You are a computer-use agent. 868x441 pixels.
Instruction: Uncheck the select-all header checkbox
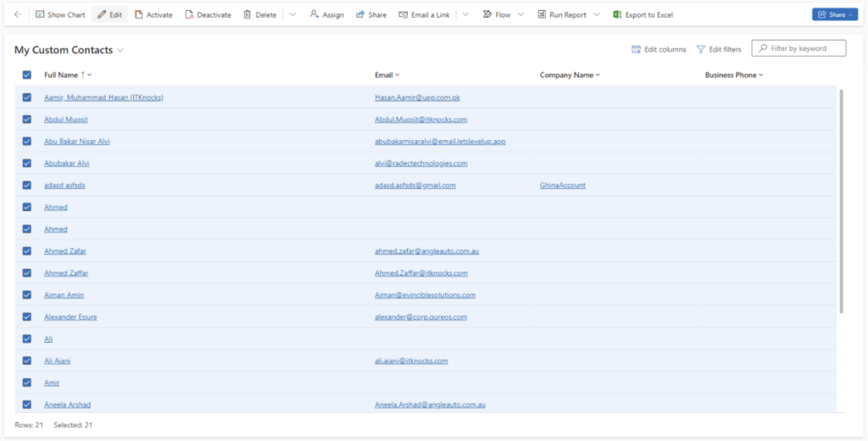click(27, 75)
